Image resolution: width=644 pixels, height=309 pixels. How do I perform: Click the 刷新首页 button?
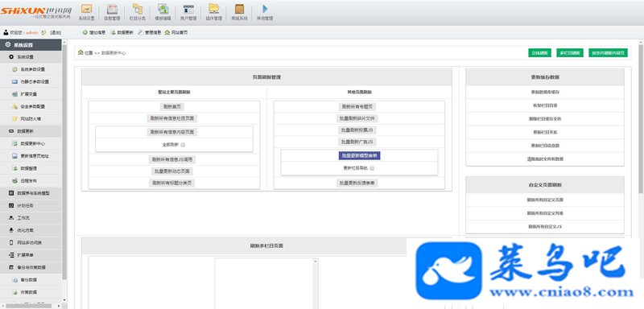click(171, 107)
